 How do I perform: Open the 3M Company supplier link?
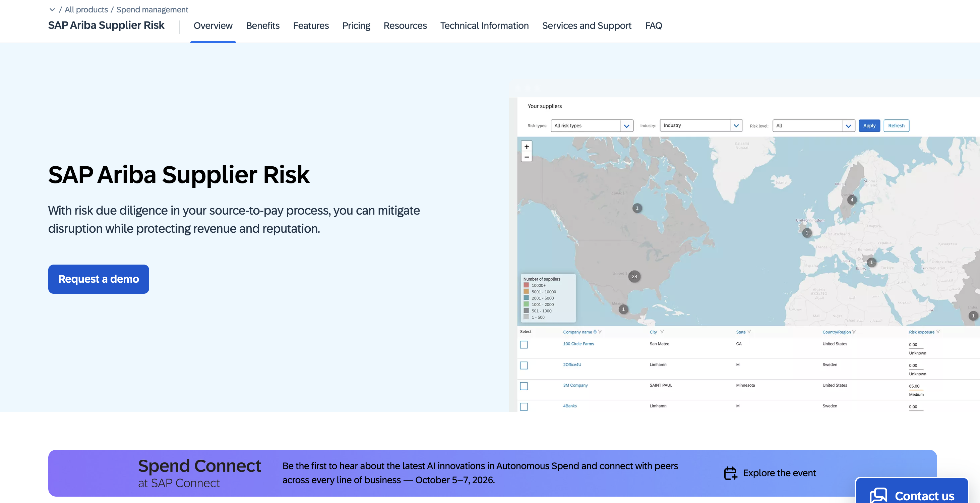[x=575, y=385]
